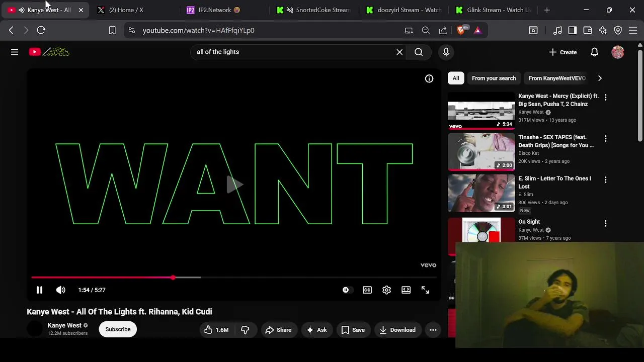Bookmark this page

[112, 30]
